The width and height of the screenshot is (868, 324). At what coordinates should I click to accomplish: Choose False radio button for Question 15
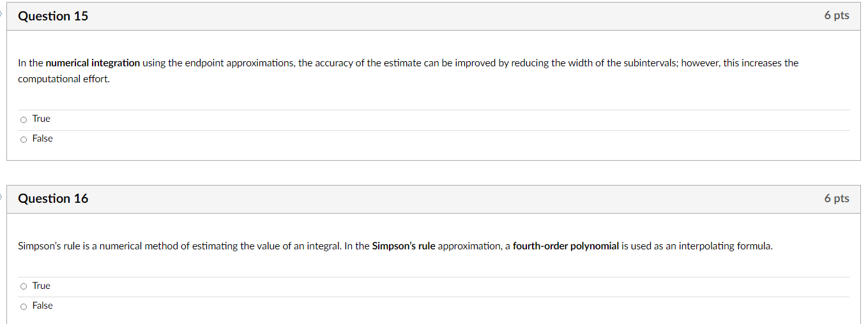tap(24, 139)
